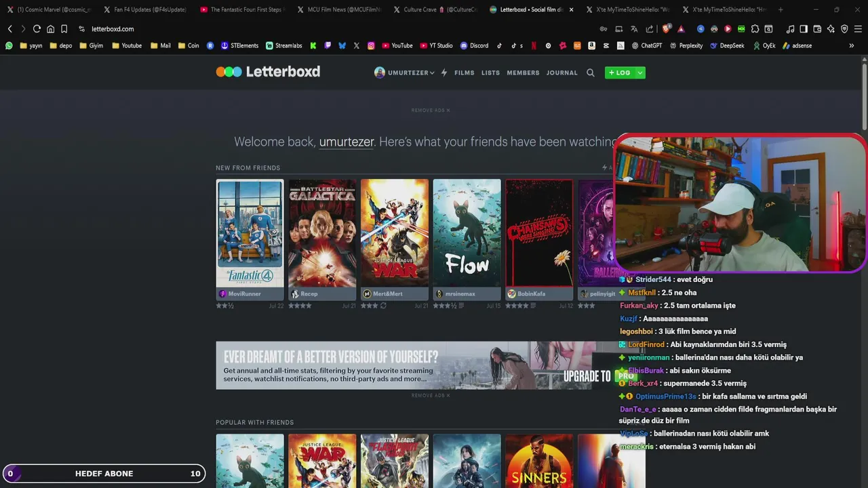Open the music note playlist icon
The image size is (868, 488).
tap(790, 29)
